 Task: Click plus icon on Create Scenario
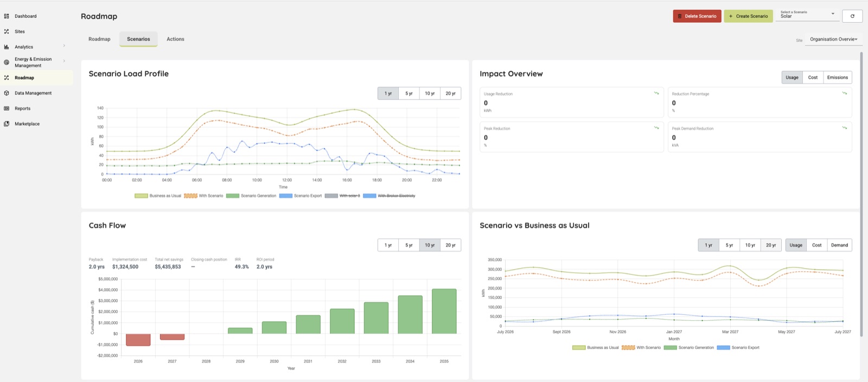[731, 16]
